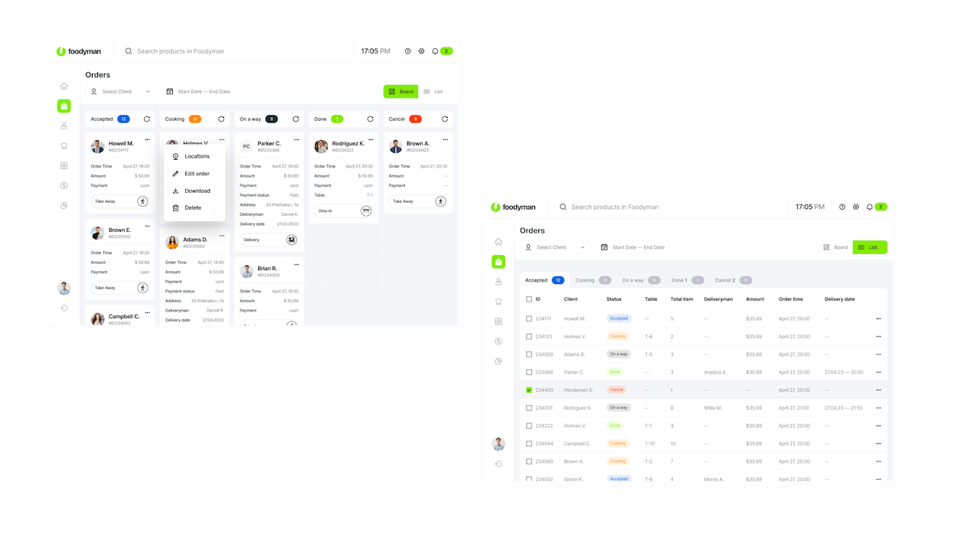This screenshot has height=551, width=980.
Task: Open more options on Parker C. card
Action: click(296, 139)
